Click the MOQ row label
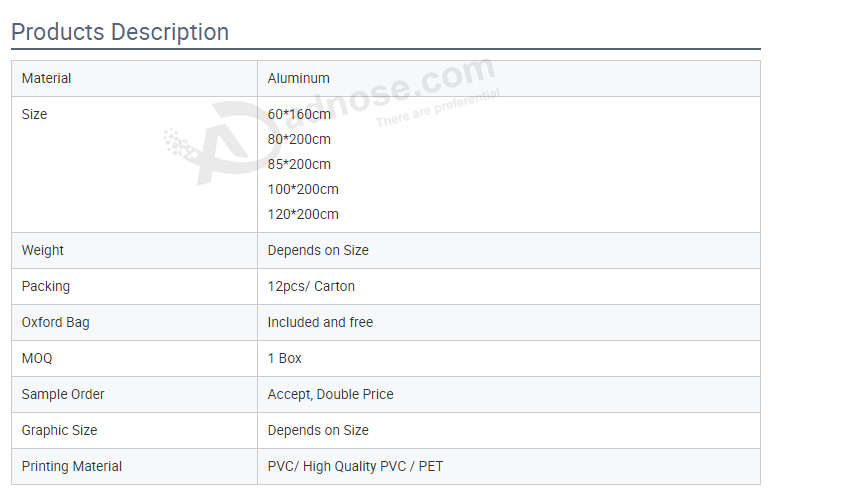 tap(37, 358)
